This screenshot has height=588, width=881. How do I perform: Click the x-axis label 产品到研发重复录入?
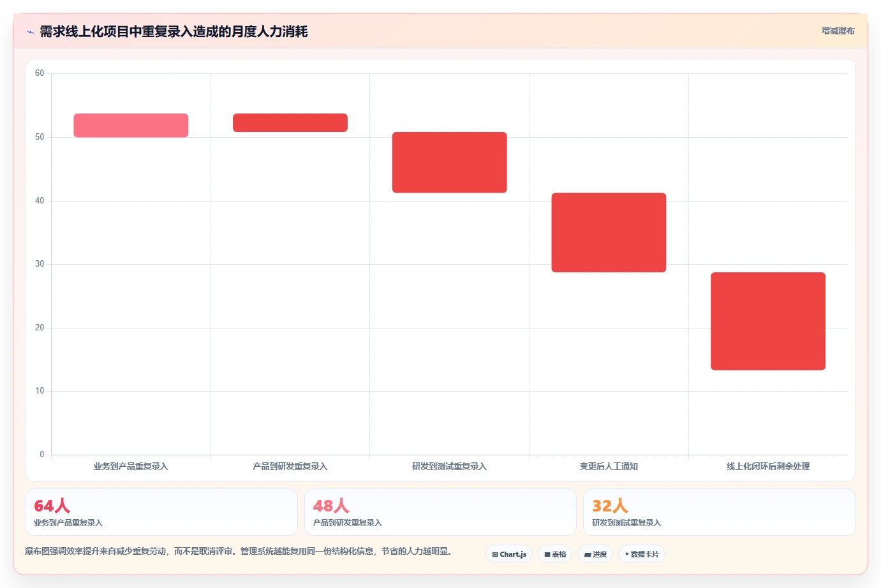click(290, 466)
